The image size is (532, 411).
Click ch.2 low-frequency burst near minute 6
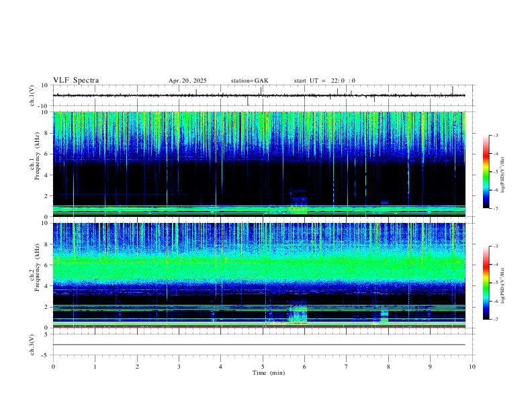298,314
